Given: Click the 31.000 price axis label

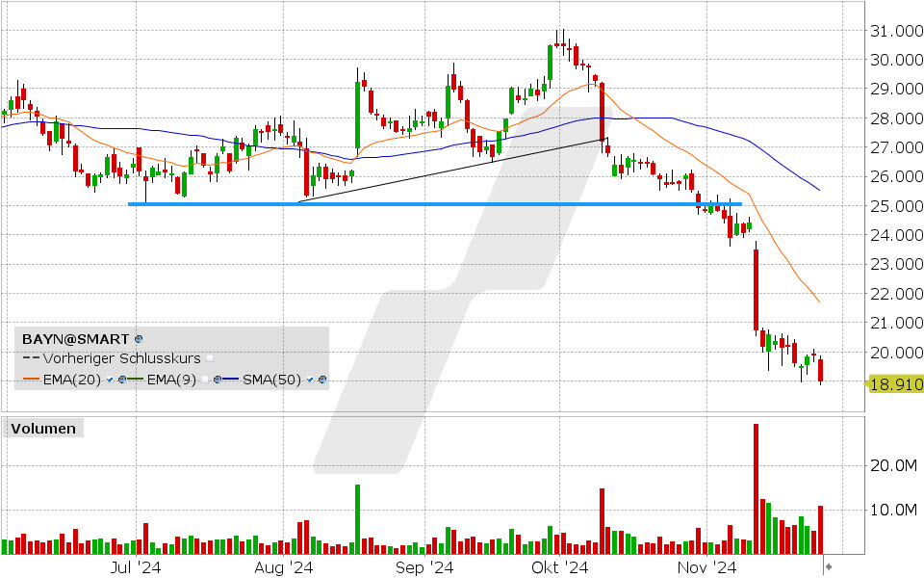Looking at the screenshot, I should (896, 31).
